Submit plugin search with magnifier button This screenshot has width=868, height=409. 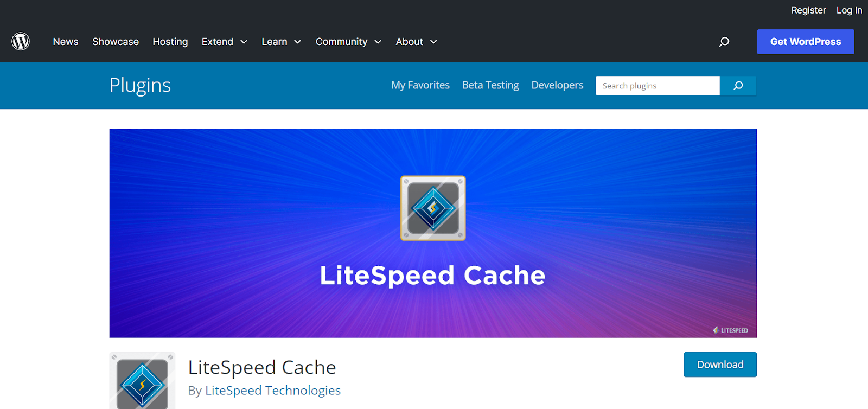click(738, 86)
